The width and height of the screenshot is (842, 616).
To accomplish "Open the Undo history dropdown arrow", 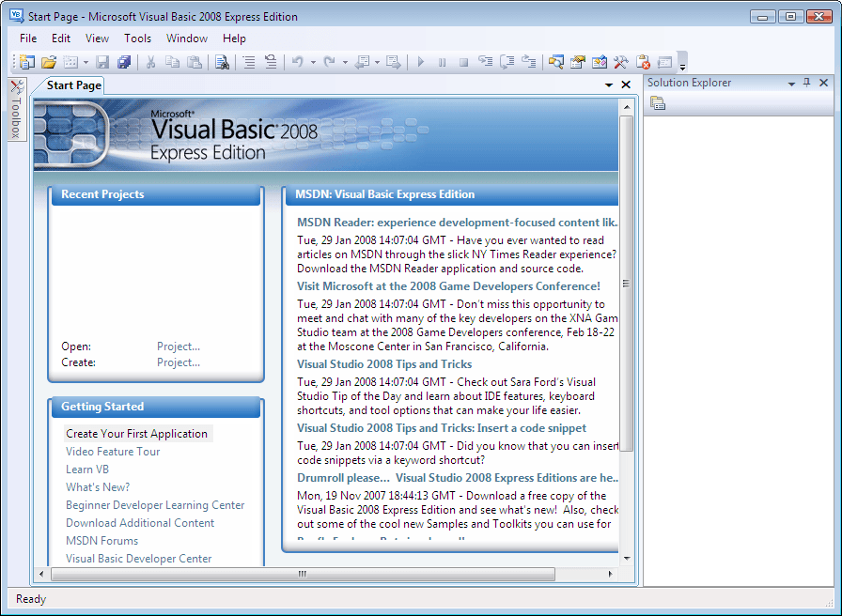I will click(313, 63).
